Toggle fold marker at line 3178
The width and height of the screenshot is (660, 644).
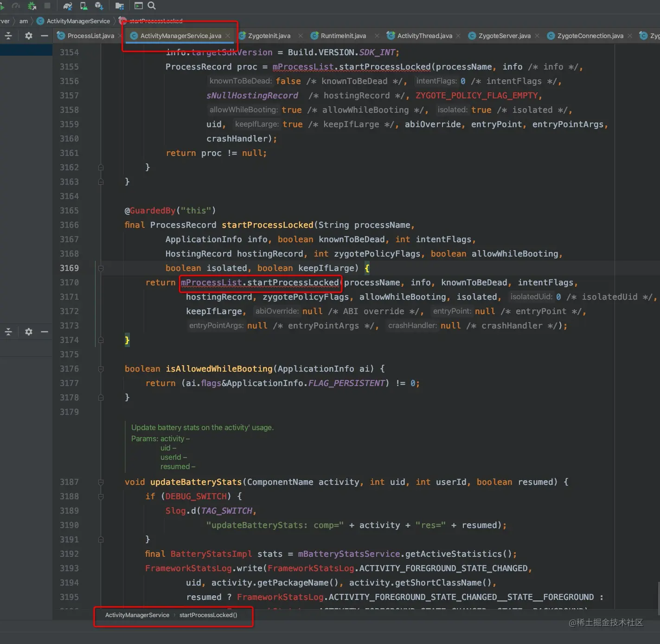(101, 398)
